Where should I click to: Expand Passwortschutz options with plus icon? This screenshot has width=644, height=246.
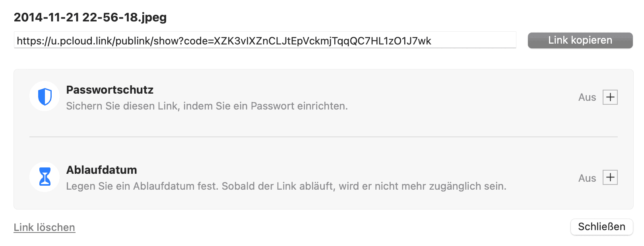pyautogui.click(x=610, y=97)
